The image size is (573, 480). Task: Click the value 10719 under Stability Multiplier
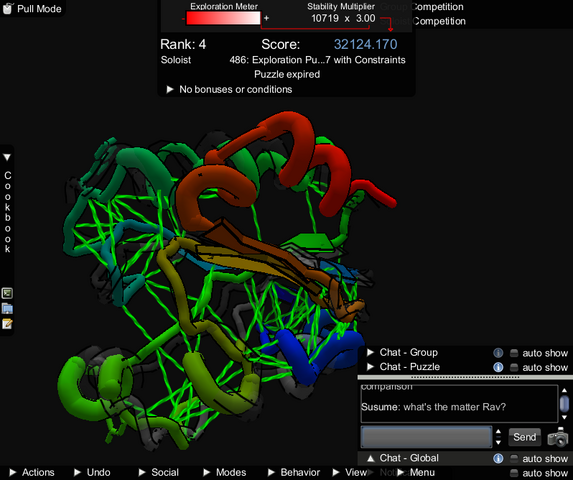[325, 18]
